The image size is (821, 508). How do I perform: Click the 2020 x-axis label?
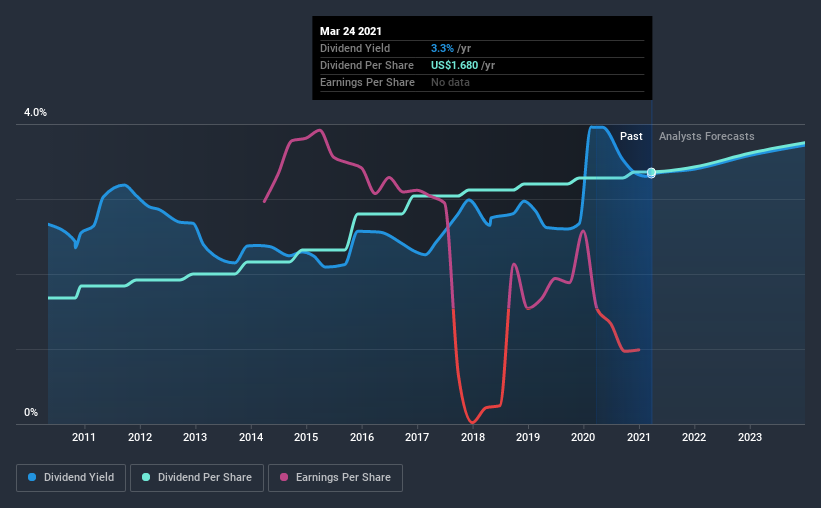click(x=583, y=437)
